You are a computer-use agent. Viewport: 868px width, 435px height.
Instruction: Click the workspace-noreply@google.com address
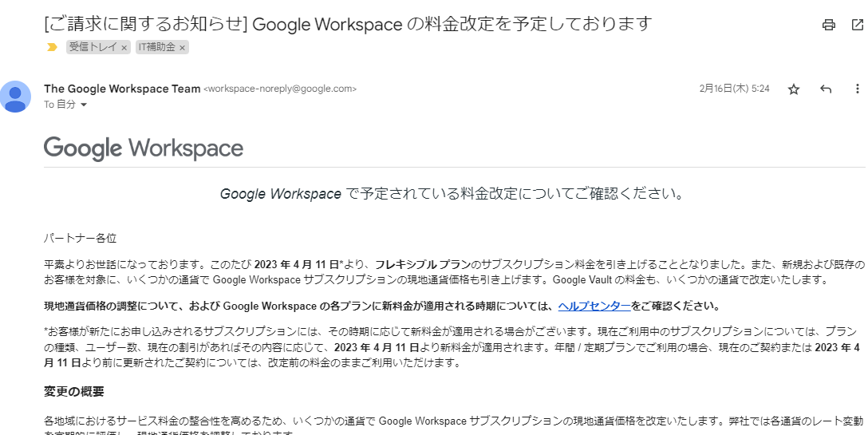[280, 89]
